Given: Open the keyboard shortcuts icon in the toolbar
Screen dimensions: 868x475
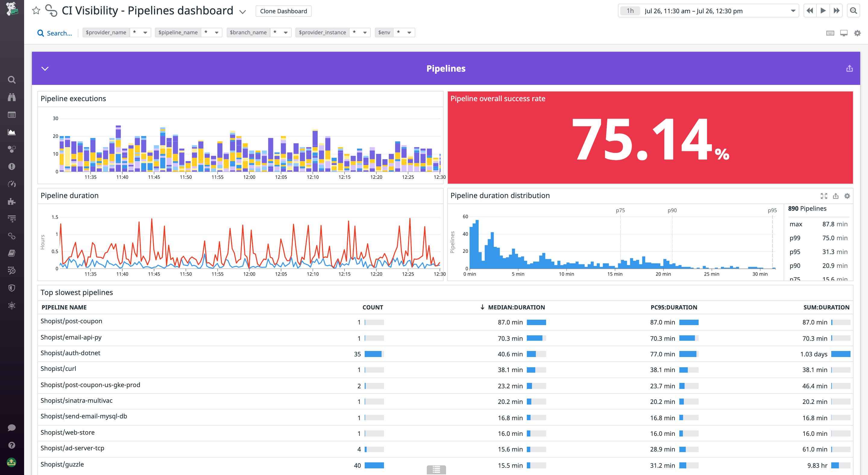Looking at the screenshot, I should point(830,33).
